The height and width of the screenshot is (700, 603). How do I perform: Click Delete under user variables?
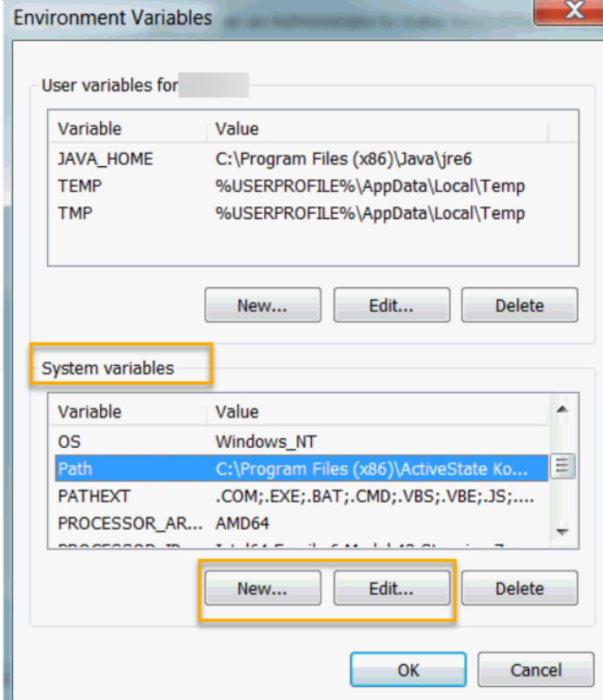(x=520, y=305)
